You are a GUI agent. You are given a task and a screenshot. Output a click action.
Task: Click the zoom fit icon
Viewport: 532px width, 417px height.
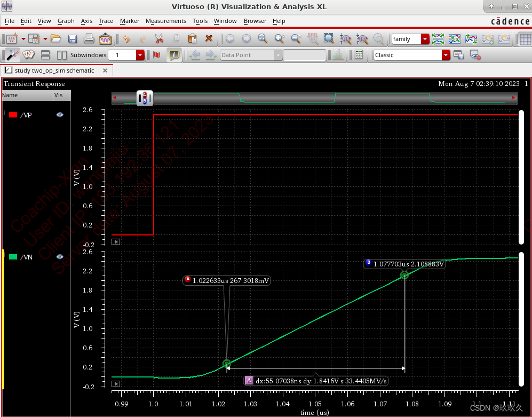pos(329,39)
